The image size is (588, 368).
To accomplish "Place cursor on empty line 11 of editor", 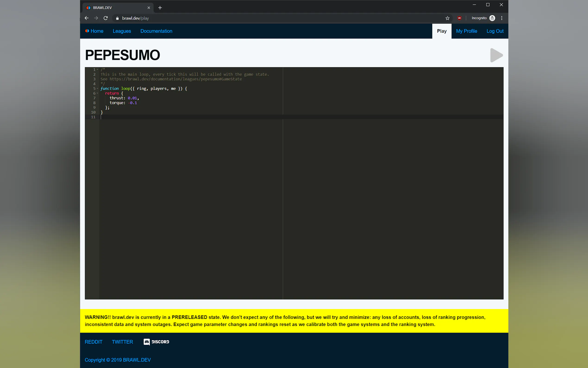I will pos(301,117).
